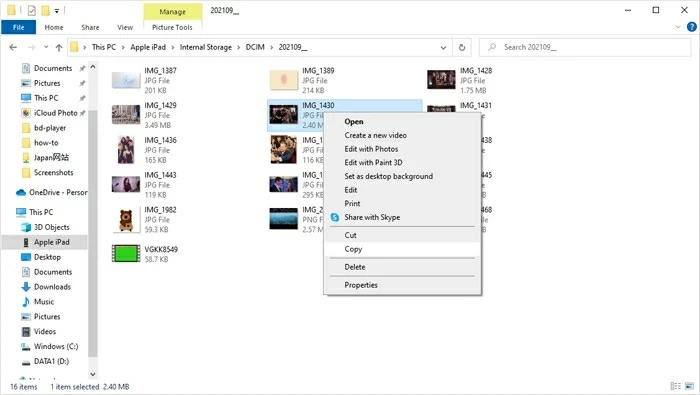Click the Skype icon in context menu
This screenshot has height=395, width=700.
pyautogui.click(x=335, y=217)
